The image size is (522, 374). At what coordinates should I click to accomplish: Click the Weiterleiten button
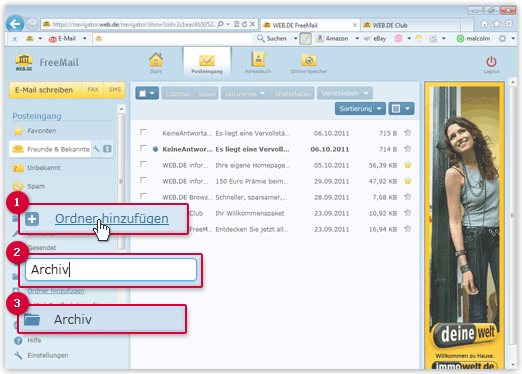click(293, 93)
